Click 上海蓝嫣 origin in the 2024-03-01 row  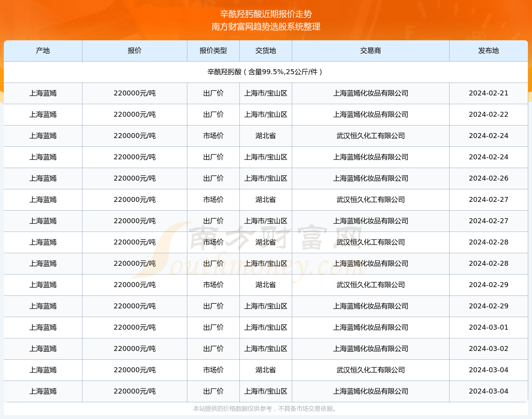pyautogui.click(x=43, y=327)
